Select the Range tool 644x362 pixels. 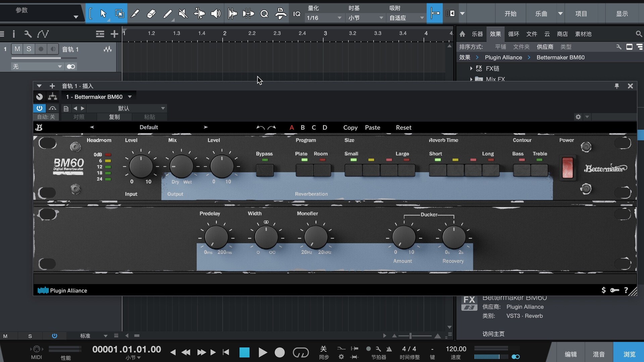pos(119,13)
